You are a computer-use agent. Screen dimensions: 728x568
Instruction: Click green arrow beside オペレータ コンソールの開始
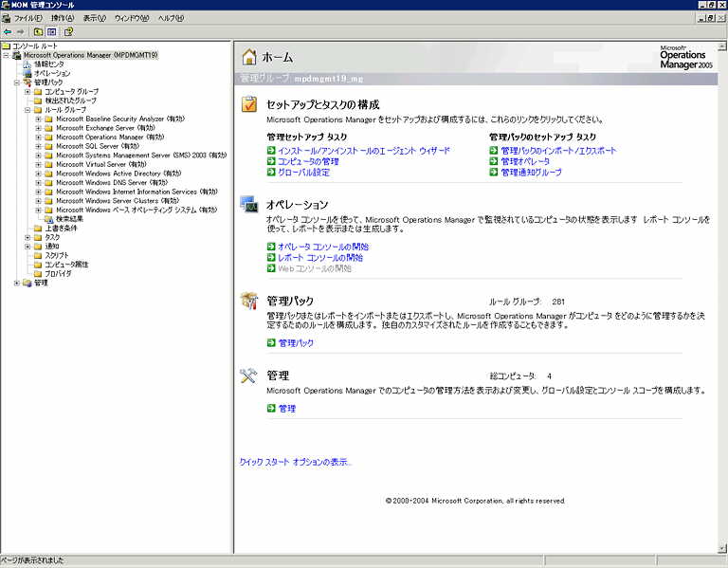(272, 247)
